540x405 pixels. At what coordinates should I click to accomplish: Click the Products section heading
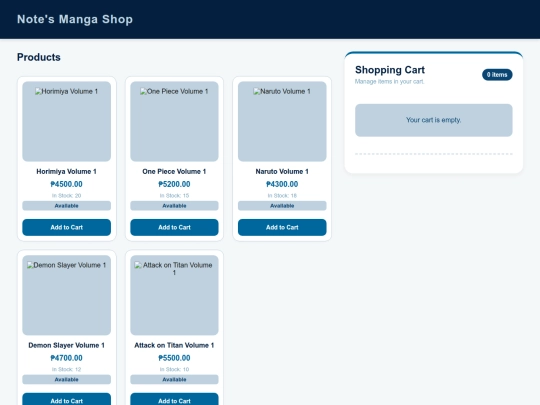39,57
